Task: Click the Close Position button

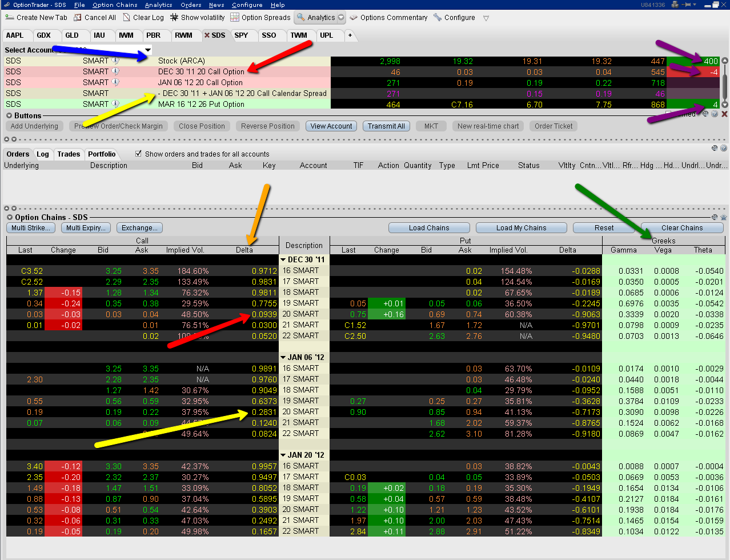Action: click(202, 126)
